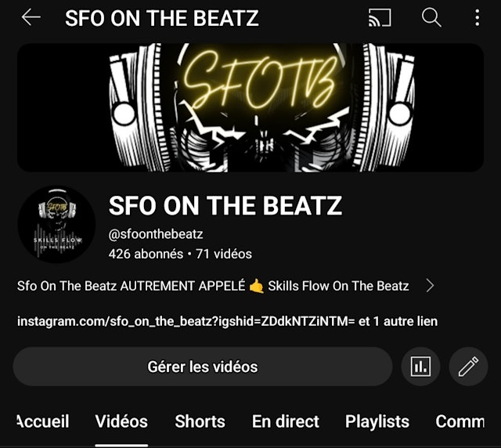The image size is (501, 448).
Task: Open the instagram.com/sfo_on_the_beatz link
Action: point(186,321)
